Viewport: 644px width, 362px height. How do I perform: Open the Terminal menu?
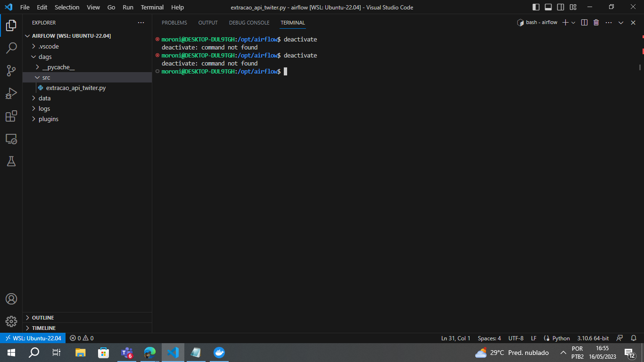(x=152, y=7)
